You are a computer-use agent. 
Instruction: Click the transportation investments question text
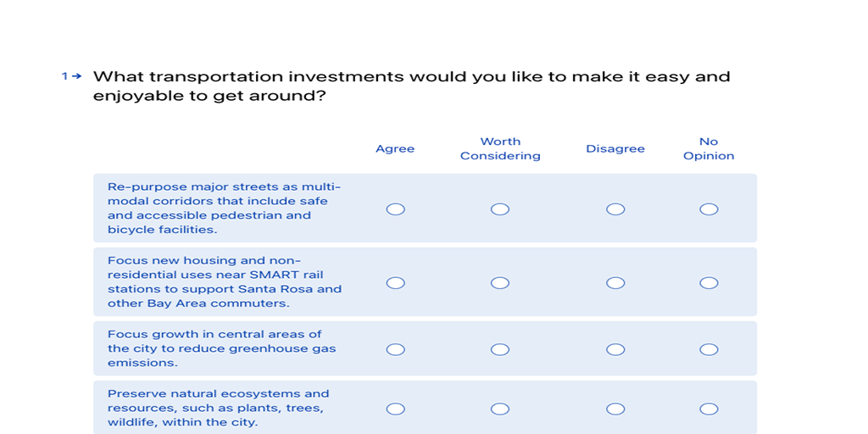411,86
